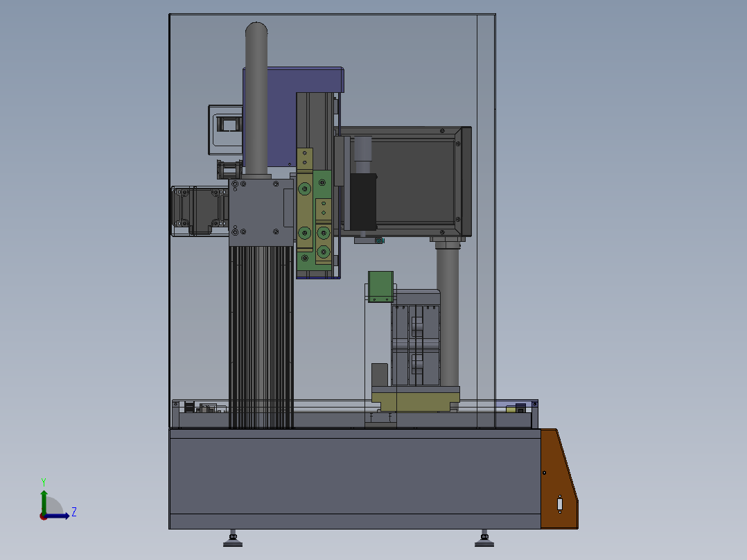Select the brown side panel on the base
This screenshot has width=747, height=560.
click(x=559, y=479)
